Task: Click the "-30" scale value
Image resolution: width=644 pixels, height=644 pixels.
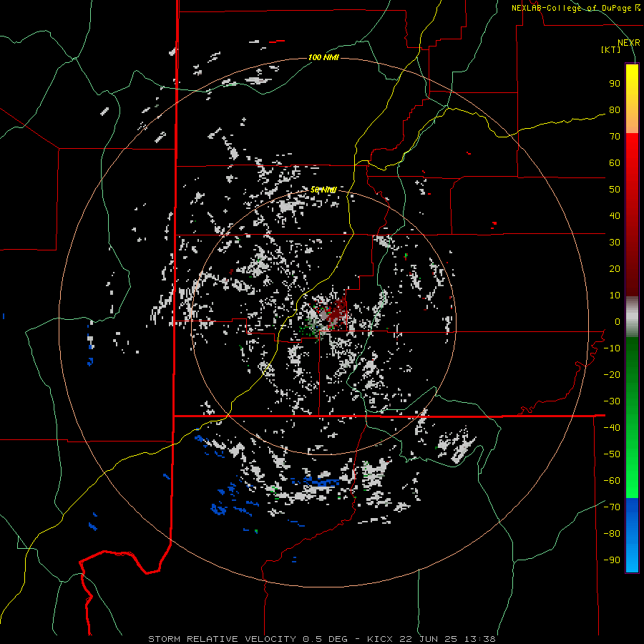Action: click(x=612, y=401)
